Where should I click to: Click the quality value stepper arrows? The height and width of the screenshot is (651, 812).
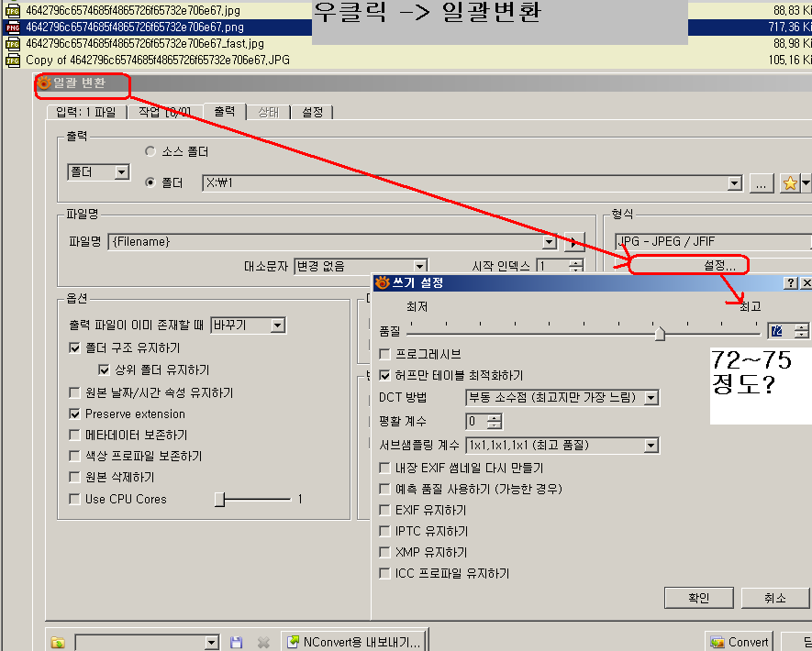801,331
